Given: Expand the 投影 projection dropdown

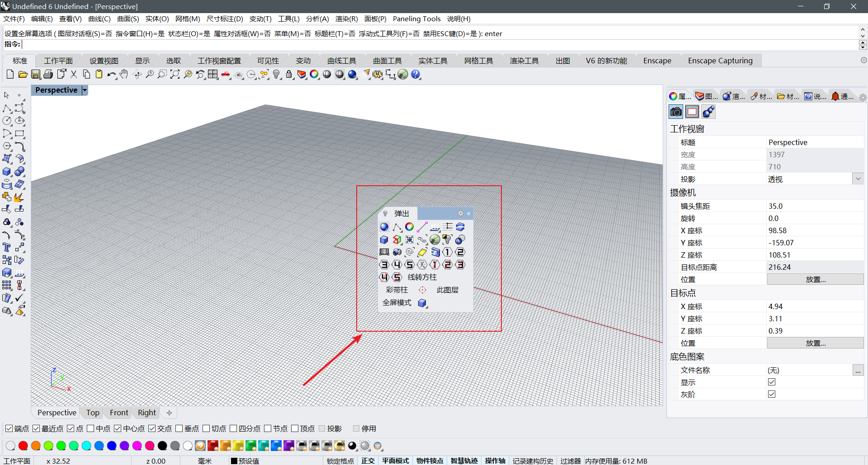Looking at the screenshot, I should tap(858, 179).
